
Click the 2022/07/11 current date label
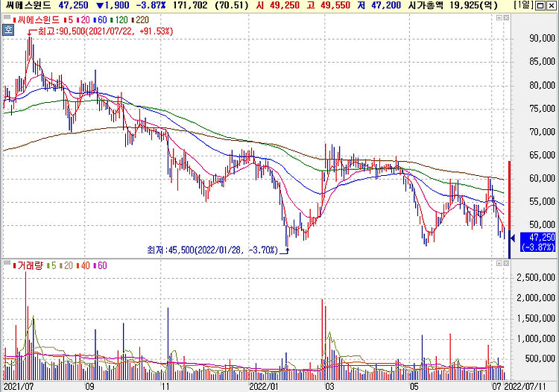pyautogui.click(x=526, y=387)
